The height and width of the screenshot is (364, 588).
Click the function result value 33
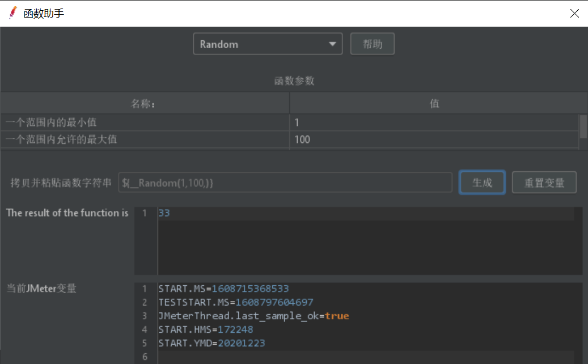coord(164,213)
